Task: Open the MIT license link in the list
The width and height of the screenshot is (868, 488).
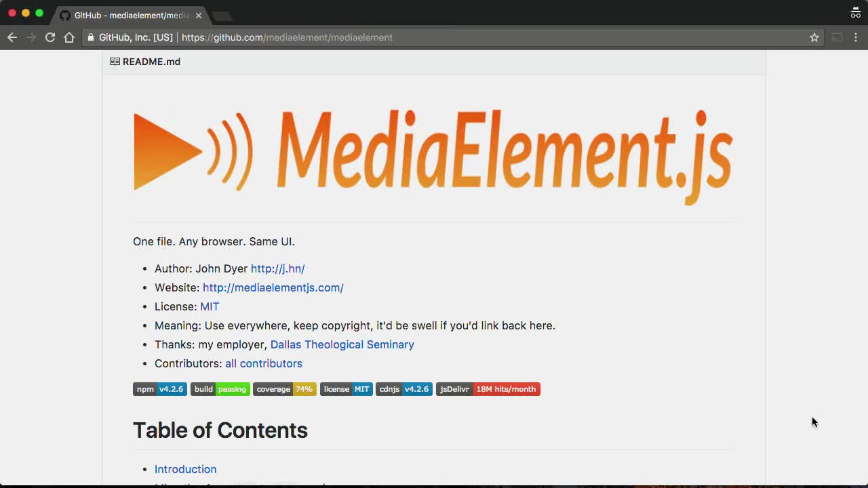Action: 210,306
